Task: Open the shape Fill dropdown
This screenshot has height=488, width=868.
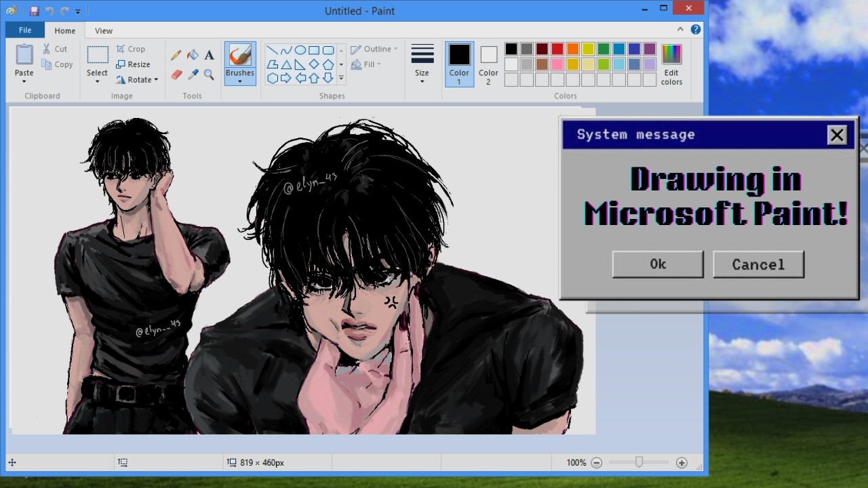Action: [x=366, y=64]
